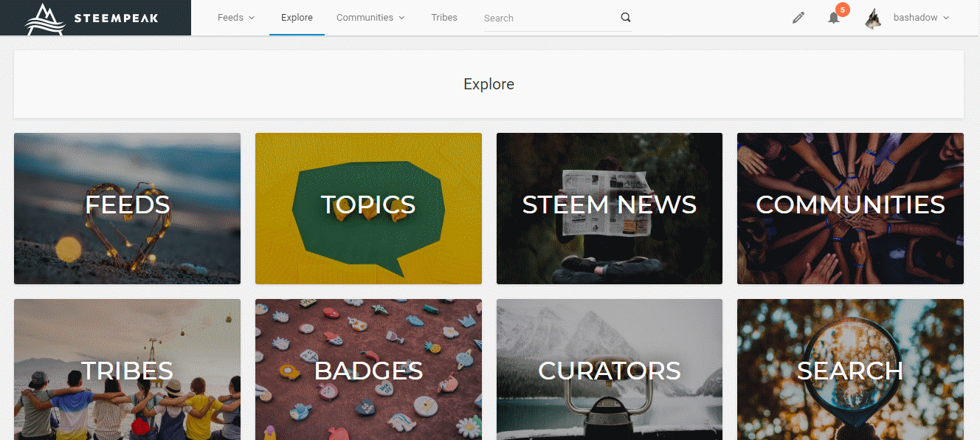Image resolution: width=980 pixels, height=440 pixels.
Task: Open notifications bell icon
Action: pyautogui.click(x=833, y=18)
